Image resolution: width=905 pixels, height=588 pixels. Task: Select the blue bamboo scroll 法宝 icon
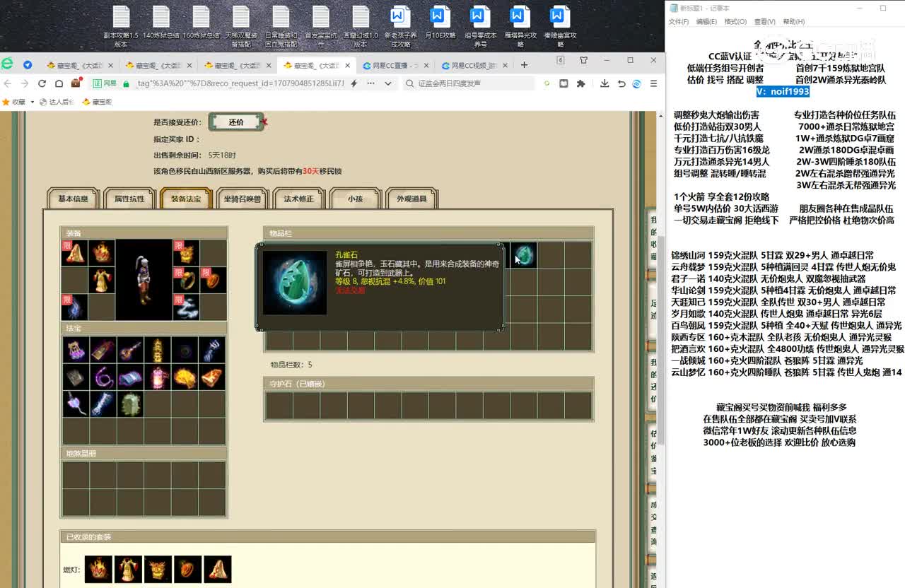tap(103, 404)
